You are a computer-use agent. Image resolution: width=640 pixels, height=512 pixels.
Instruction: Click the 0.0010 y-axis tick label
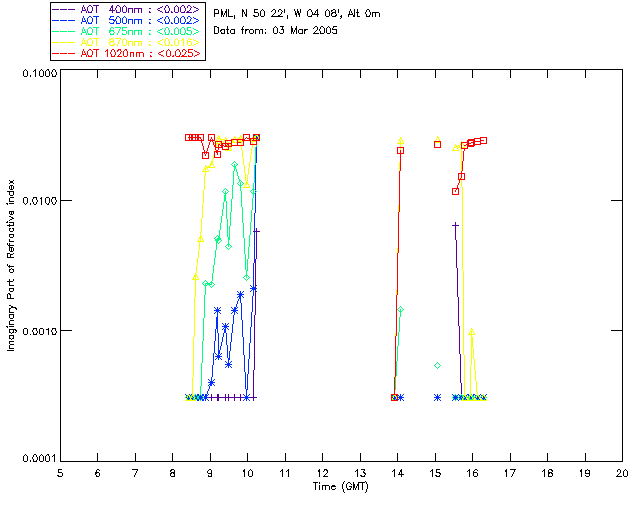click(39, 331)
